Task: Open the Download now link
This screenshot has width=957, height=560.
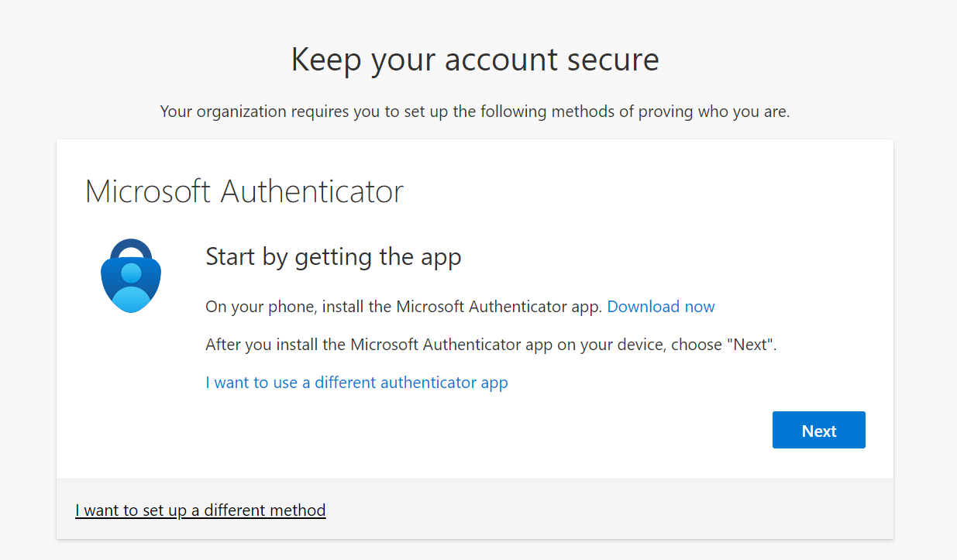Action: pos(660,307)
